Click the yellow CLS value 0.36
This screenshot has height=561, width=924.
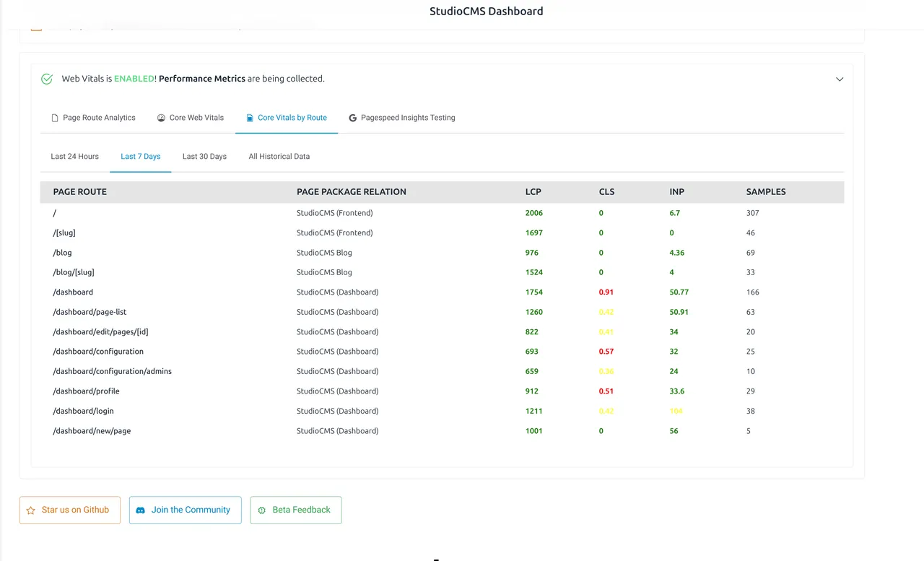click(607, 372)
